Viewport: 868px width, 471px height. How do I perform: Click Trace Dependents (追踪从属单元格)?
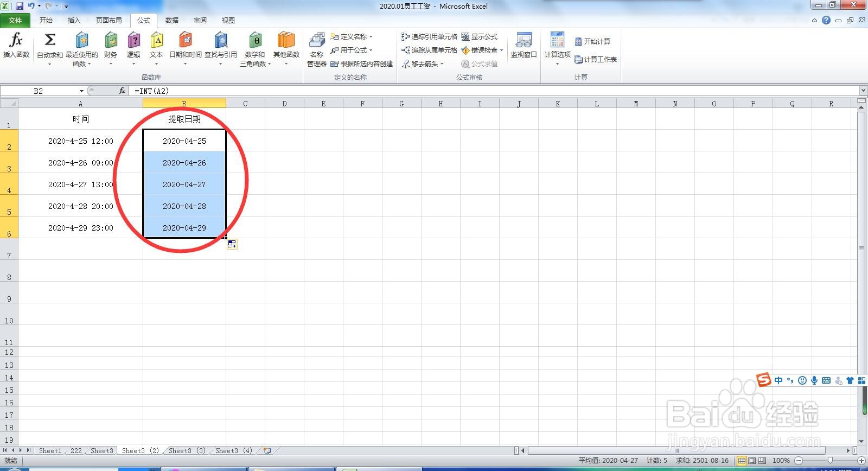coord(429,50)
